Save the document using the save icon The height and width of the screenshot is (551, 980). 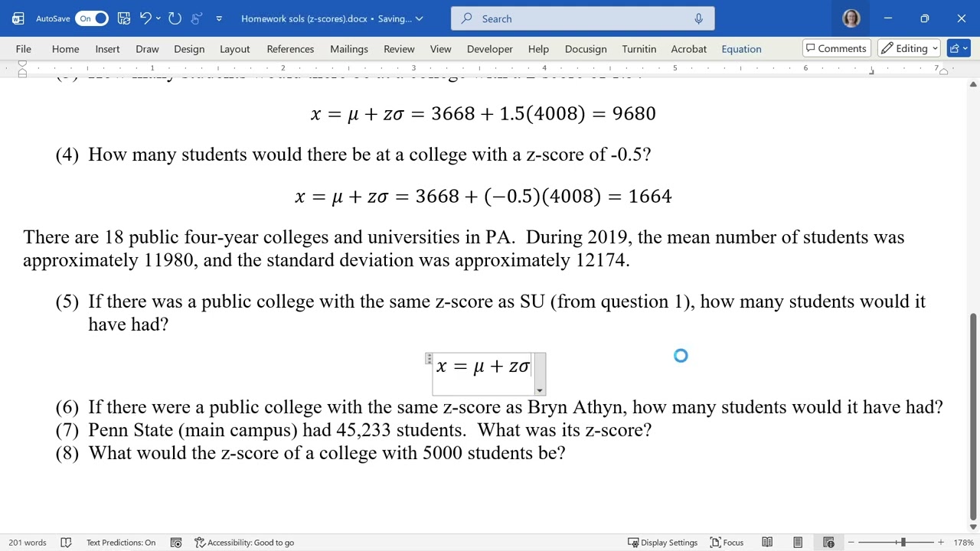(x=123, y=18)
